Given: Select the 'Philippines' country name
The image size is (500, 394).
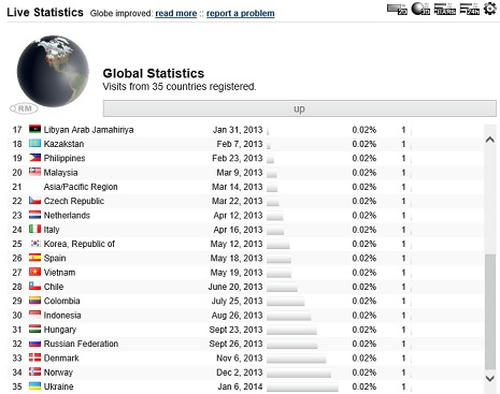Looking at the screenshot, I should pos(64,158).
